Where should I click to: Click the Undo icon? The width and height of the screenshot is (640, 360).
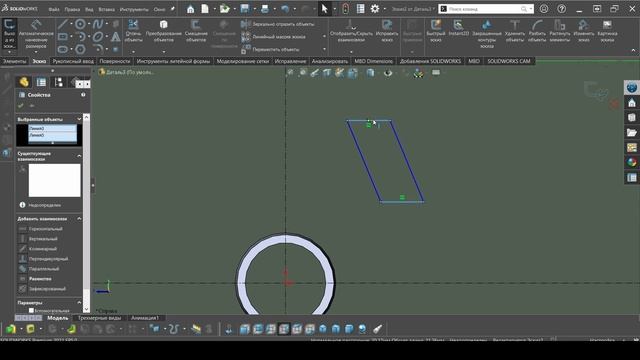[285, 9]
